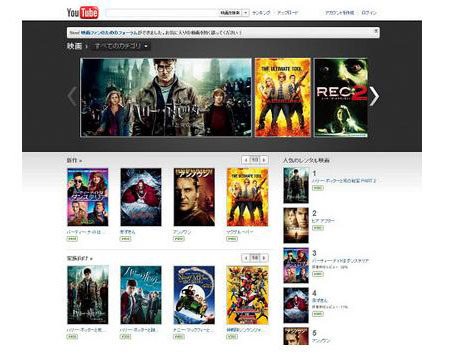This screenshot has width=462, height=360.
Task: Click the price badge under Nanny McPhee
Action: coord(179,337)
